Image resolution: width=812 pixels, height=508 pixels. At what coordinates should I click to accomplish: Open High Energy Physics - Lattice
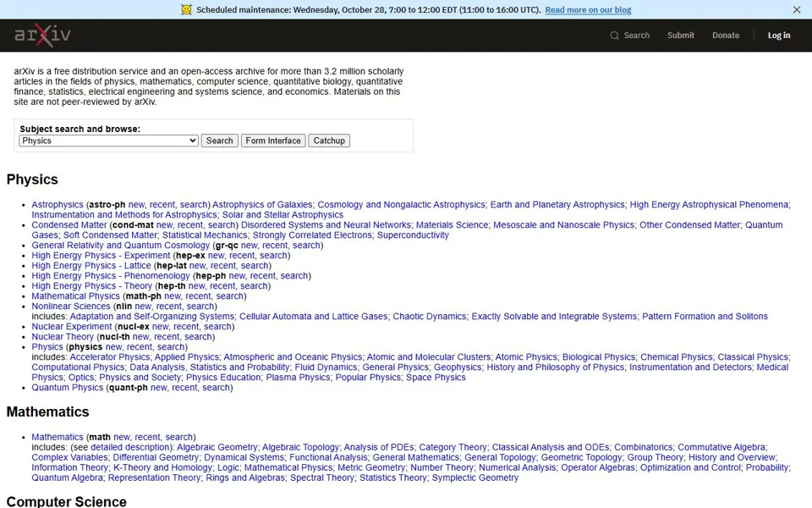point(91,265)
